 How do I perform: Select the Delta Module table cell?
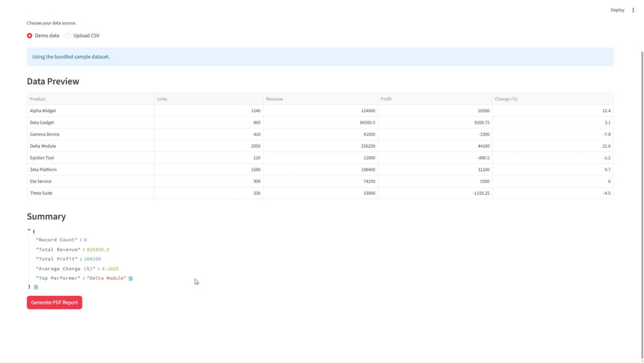[x=91, y=146]
